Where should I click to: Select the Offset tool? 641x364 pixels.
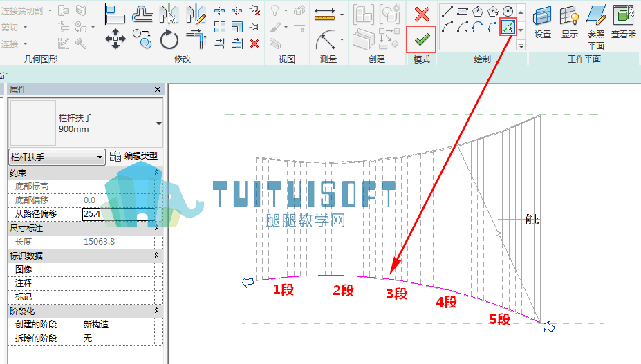(142, 14)
